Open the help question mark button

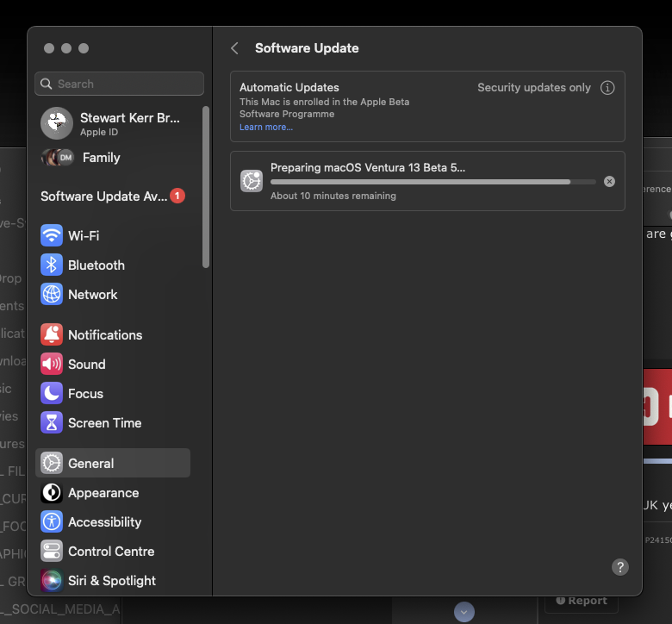(619, 567)
